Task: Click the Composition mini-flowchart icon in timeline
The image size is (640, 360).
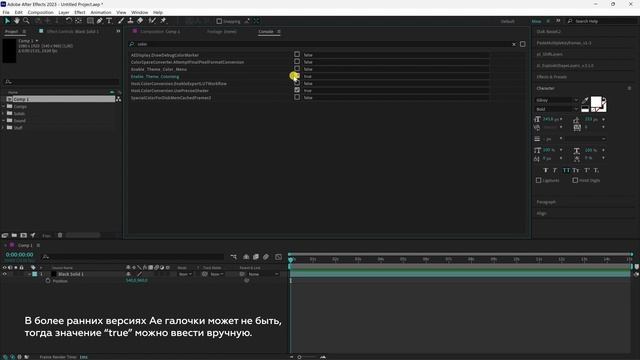Action: (x=233, y=257)
